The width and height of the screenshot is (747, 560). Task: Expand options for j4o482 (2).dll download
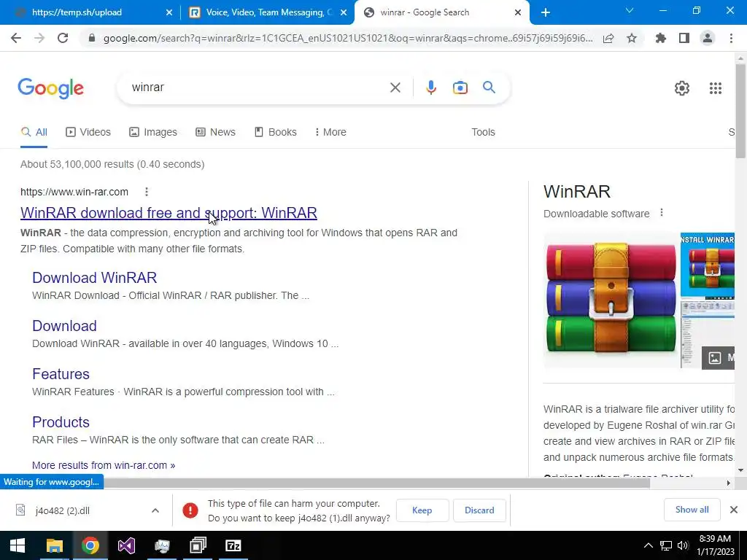[x=155, y=510]
